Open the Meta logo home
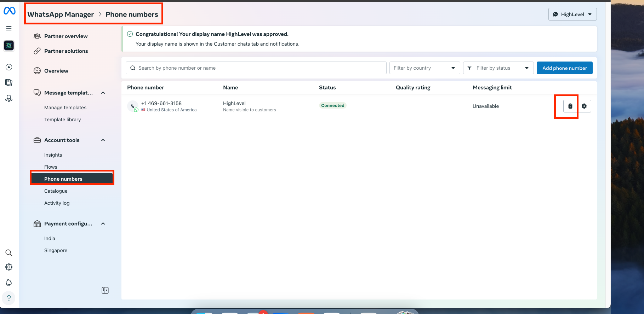644x314 pixels. click(9, 11)
